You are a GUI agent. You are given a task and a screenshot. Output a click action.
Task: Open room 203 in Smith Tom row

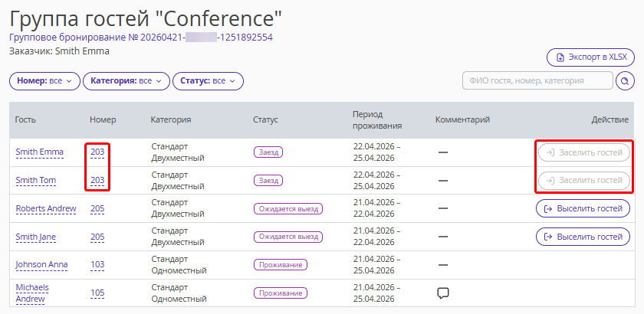[97, 181]
